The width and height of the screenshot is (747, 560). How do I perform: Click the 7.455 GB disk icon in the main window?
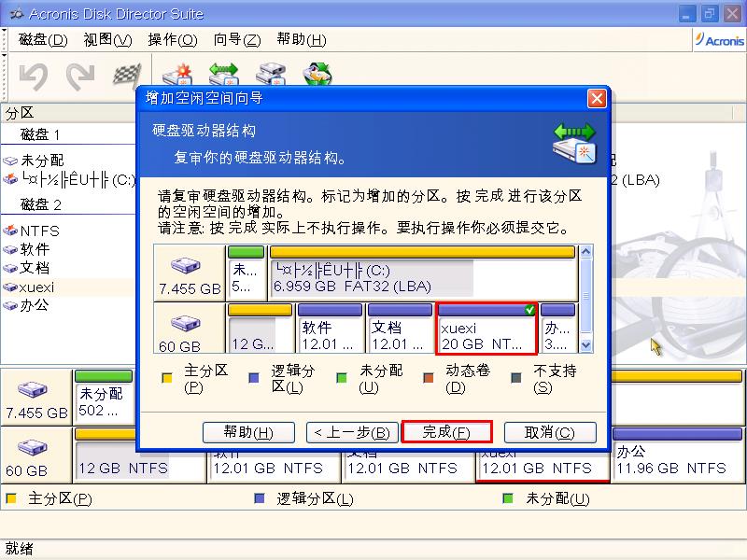(33, 389)
